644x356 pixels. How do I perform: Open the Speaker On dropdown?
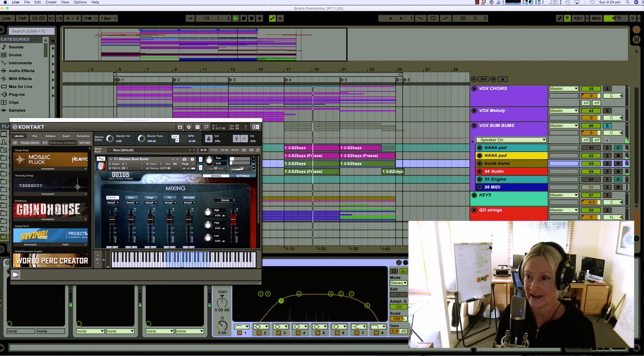click(511, 140)
